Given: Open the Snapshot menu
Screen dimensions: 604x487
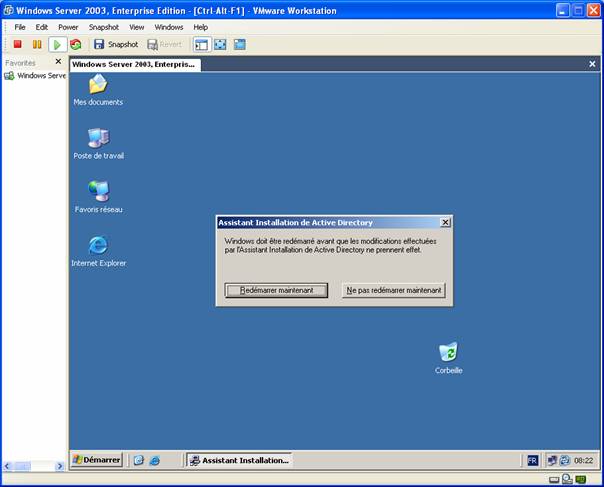Looking at the screenshot, I should (x=104, y=27).
